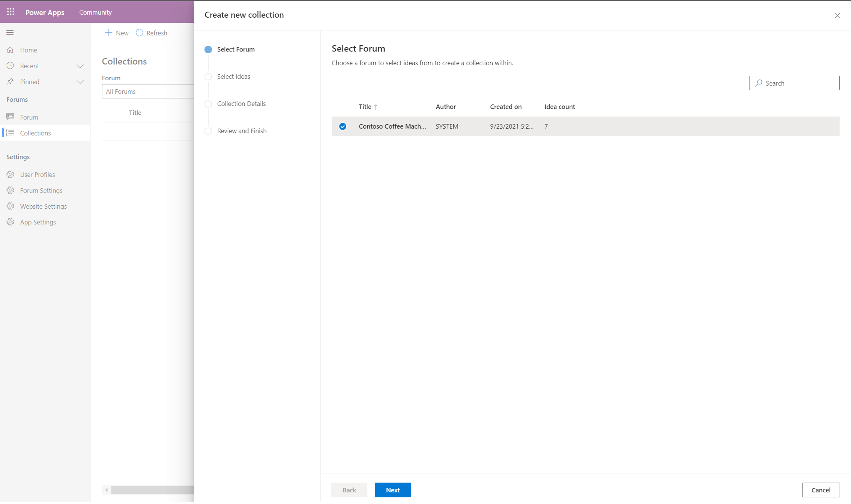The image size is (851, 504).
Task: Click the Forums section label
Action: (17, 99)
